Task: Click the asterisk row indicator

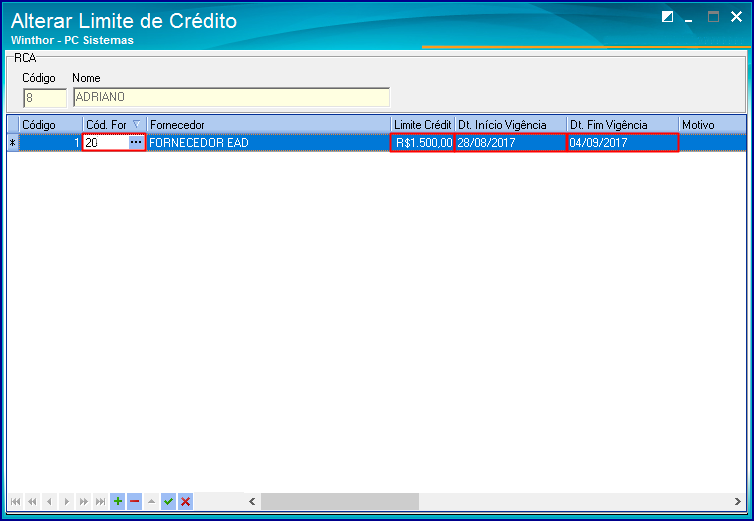Action: [13, 143]
